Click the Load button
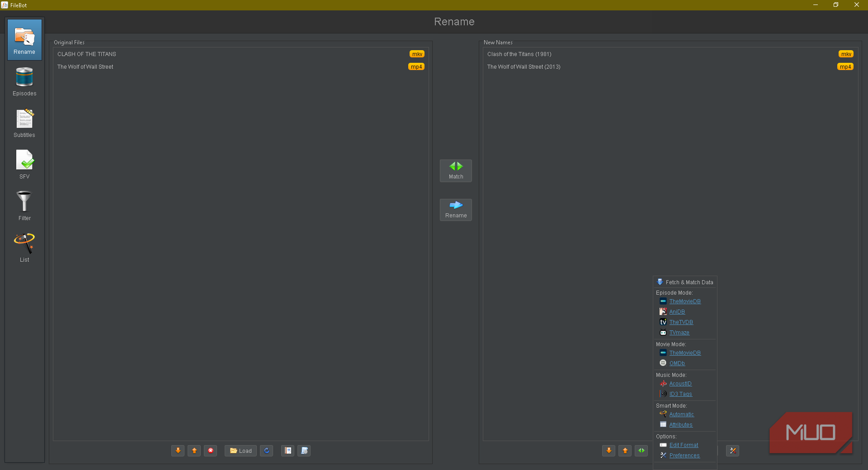The image size is (868, 470). coord(241,451)
